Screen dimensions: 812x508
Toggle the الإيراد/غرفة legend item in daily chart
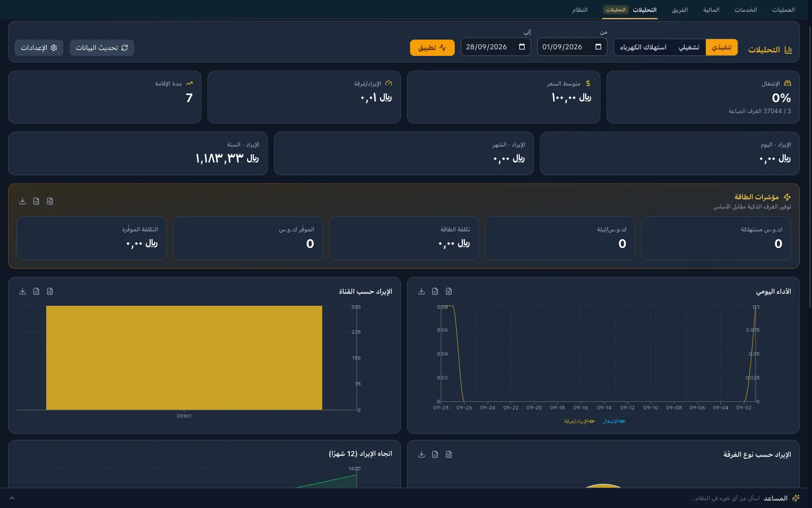(x=579, y=421)
